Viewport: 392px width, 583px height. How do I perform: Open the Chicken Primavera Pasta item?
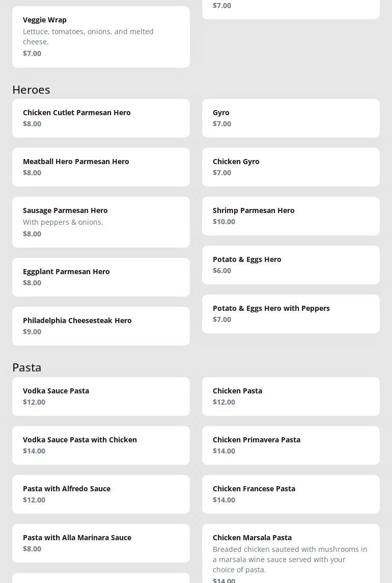pos(291,445)
